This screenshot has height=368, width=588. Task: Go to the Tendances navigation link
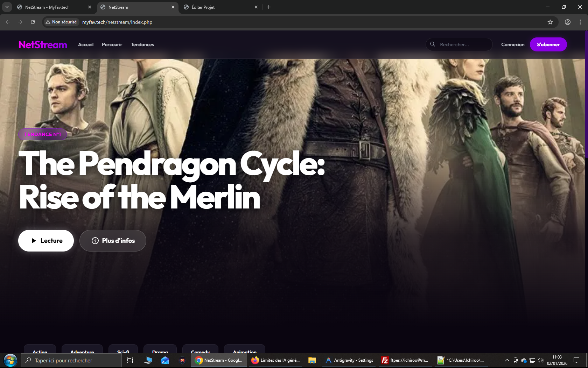(142, 44)
